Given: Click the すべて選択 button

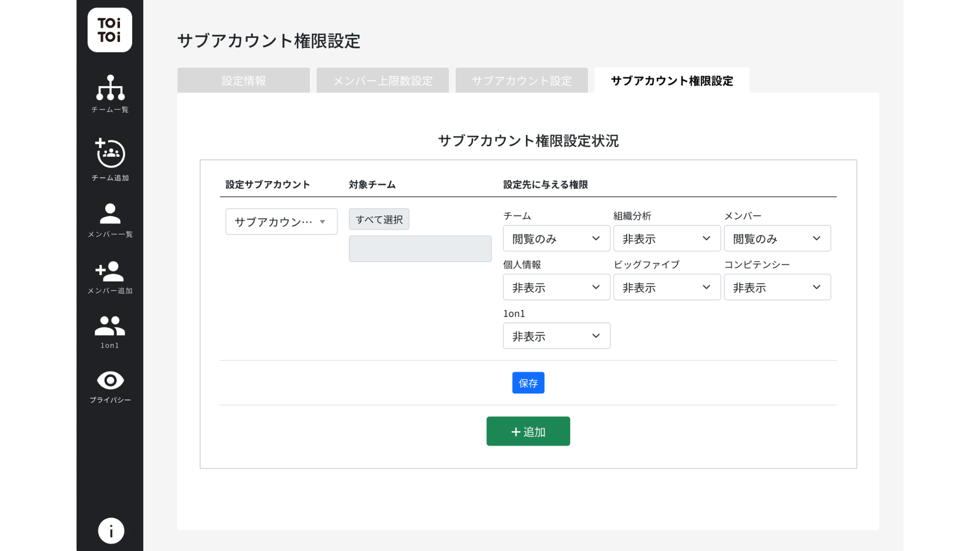Looking at the screenshot, I should (x=379, y=219).
